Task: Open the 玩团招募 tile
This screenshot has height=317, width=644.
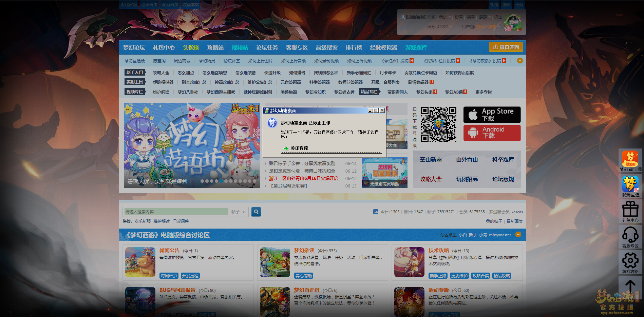Action: [x=467, y=179]
